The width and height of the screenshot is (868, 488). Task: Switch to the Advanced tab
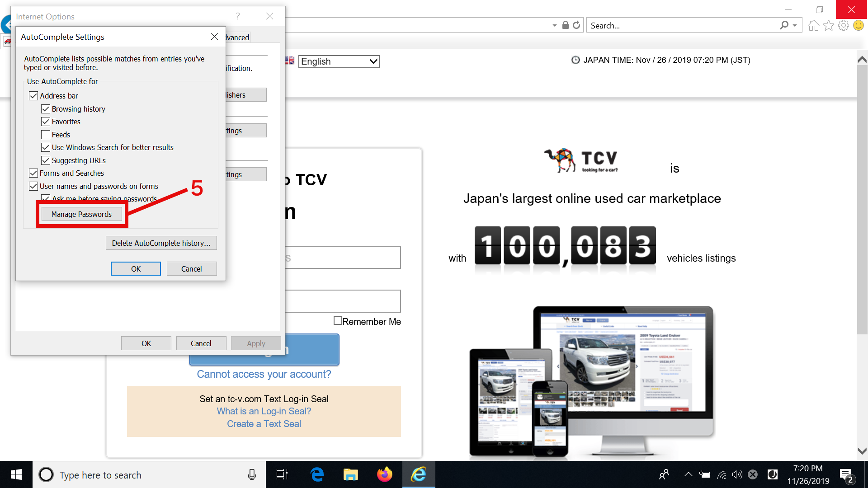(238, 38)
